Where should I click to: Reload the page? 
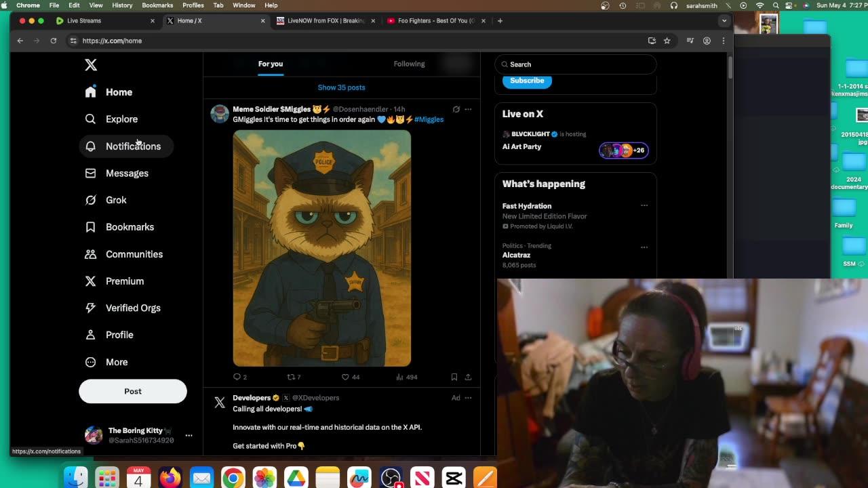(x=54, y=41)
